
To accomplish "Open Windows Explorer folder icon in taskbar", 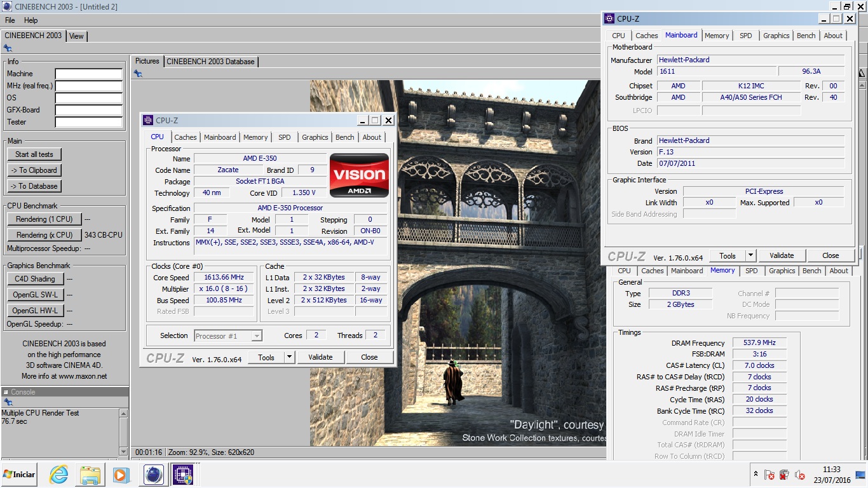I will 90,475.
